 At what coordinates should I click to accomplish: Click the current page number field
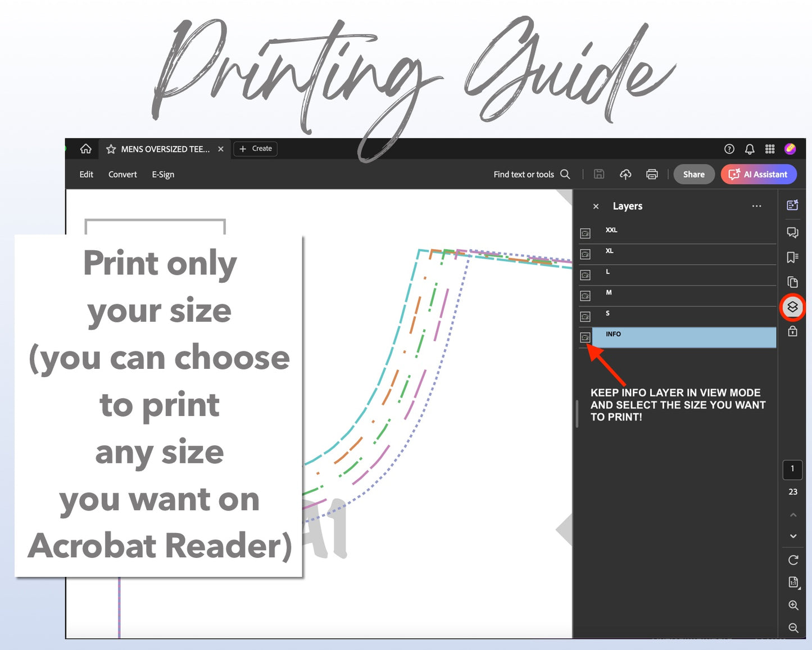792,469
